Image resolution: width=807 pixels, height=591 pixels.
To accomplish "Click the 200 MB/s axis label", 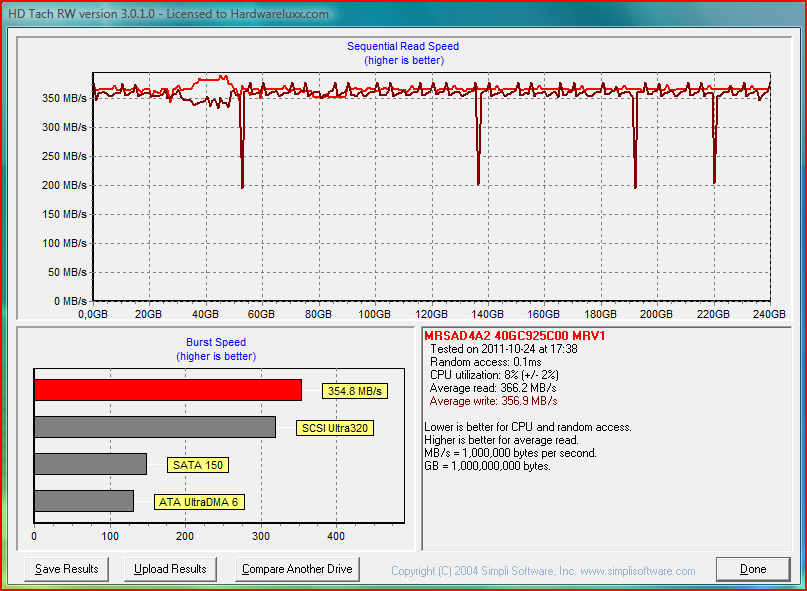I will point(64,185).
